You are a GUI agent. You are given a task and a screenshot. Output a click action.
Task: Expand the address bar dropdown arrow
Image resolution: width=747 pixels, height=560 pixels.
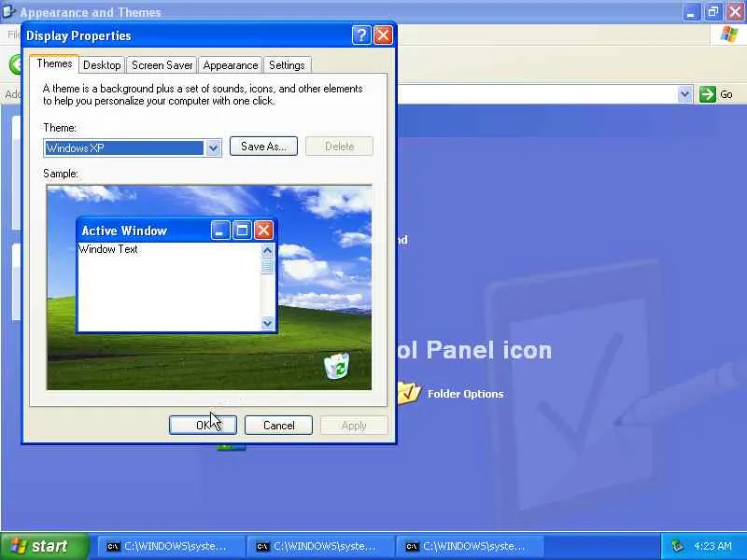coord(684,94)
